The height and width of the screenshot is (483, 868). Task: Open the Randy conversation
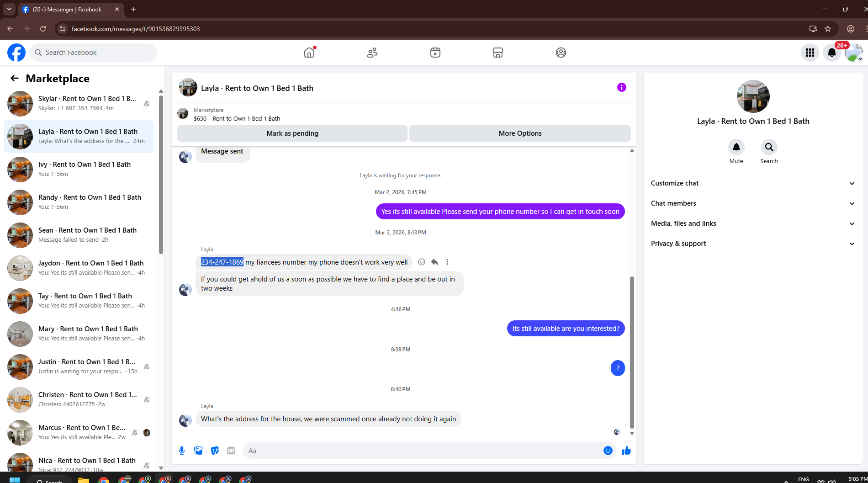pos(79,202)
